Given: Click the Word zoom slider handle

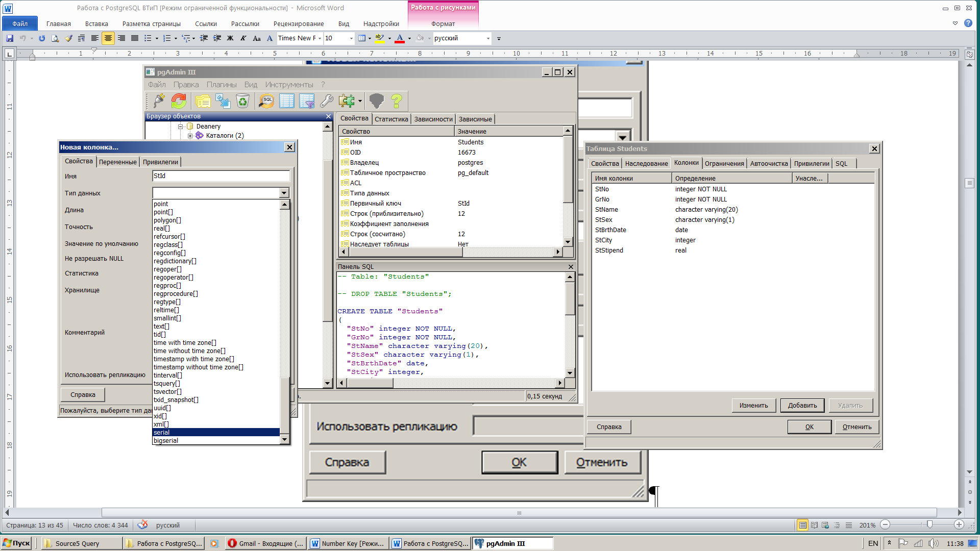Looking at the screenshot, I should (x=929, y=524).
